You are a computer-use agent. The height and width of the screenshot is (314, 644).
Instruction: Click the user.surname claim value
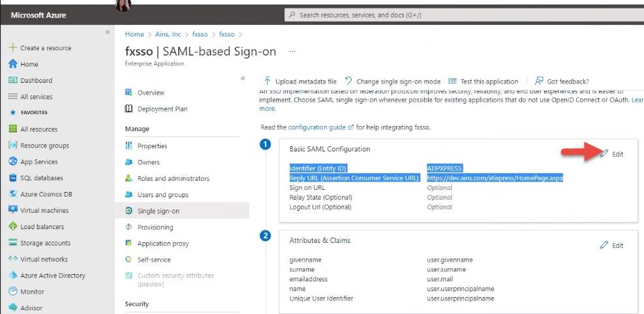click(446, 270)
